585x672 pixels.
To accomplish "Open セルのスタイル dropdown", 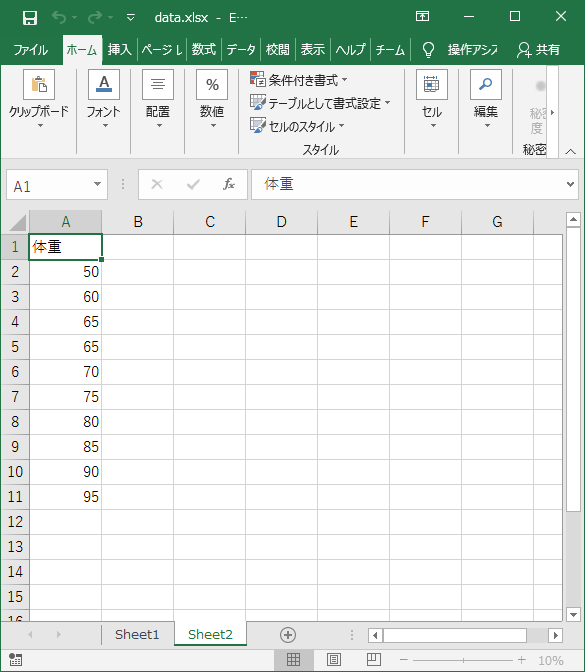I will coord(297,126).
